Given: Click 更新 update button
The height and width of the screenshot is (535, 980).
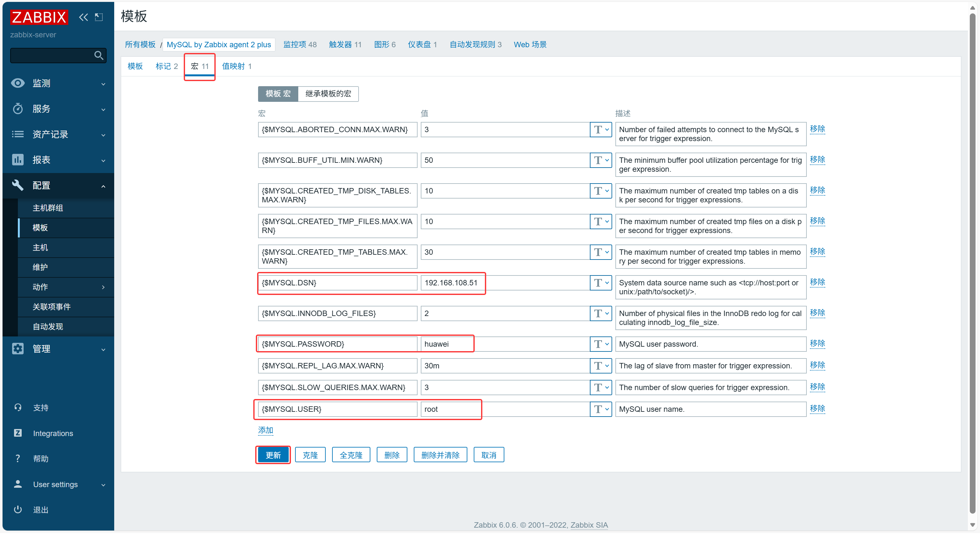Looking at the screenshot, I should [273, 455].
